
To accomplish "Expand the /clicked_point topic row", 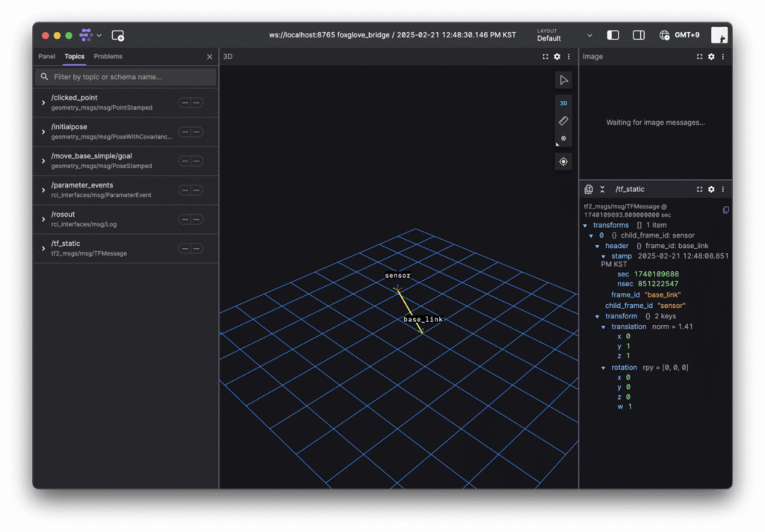I will click(x=43, y=102).
